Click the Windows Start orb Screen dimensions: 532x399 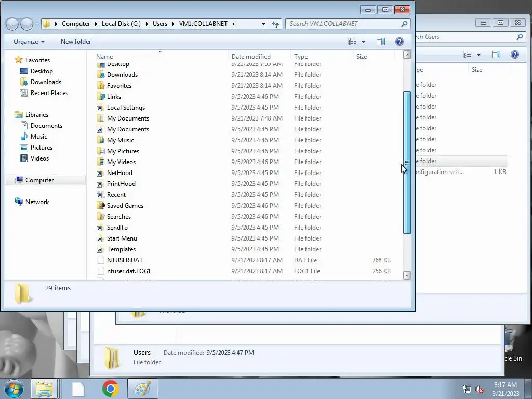point(14,389)
